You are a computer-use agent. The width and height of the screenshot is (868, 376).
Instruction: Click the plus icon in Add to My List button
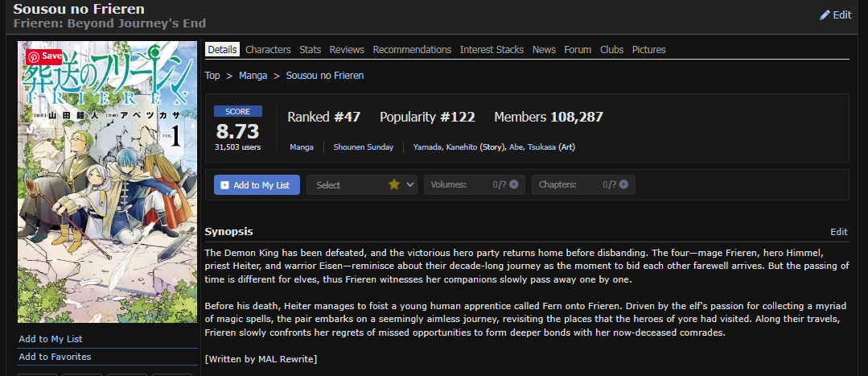coord(224,185)
